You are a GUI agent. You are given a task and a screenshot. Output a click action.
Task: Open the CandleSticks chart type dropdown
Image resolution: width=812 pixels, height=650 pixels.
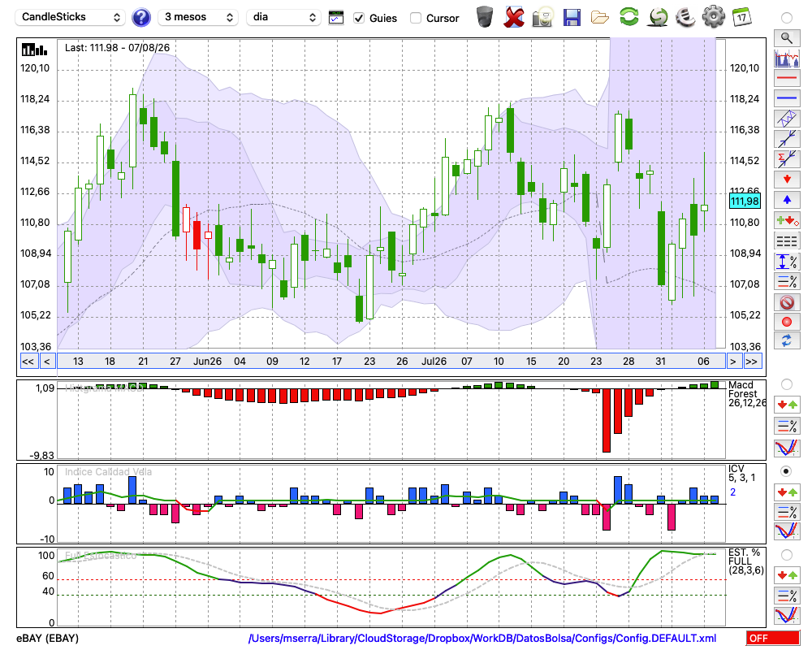click(x=71, y=17)
